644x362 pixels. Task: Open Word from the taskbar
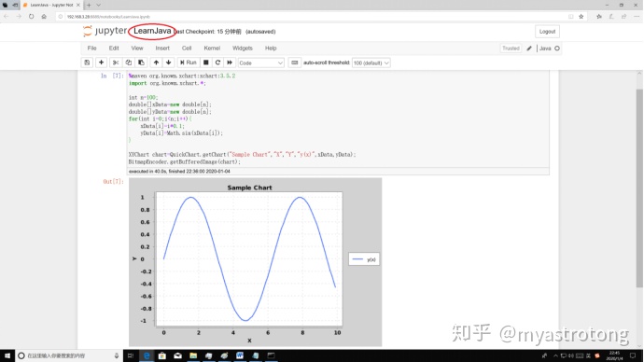click(240, 355)
